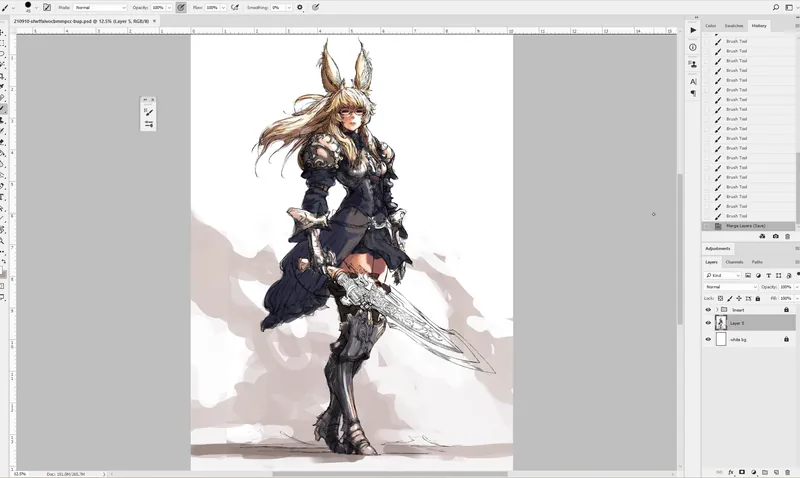Expand the lineart group
Screen dimensions: 800x478
[717, 310]
